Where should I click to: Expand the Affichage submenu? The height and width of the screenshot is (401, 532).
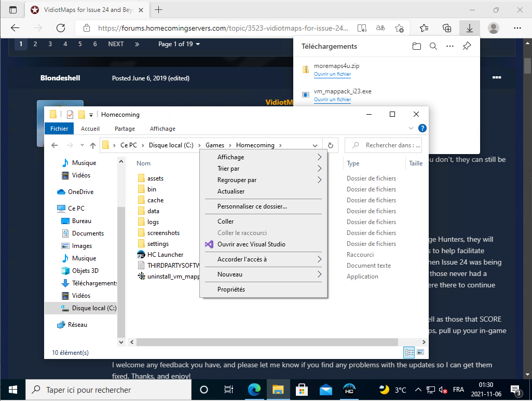(x=263, y=157)
